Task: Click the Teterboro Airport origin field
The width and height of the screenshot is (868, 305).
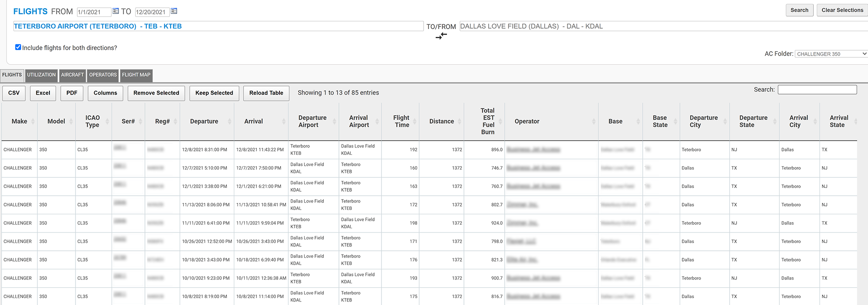Action: (218, 26)
